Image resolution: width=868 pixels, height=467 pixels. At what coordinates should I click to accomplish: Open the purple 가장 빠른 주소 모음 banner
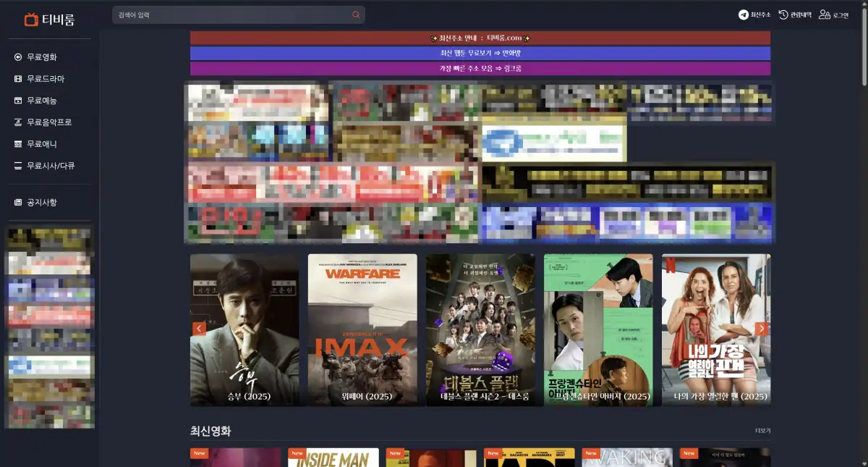[480, 68]
